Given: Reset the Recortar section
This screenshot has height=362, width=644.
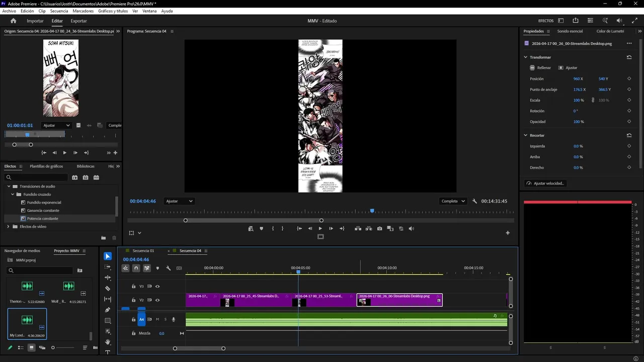Looking at the screenshot, I should click(629, 135).
